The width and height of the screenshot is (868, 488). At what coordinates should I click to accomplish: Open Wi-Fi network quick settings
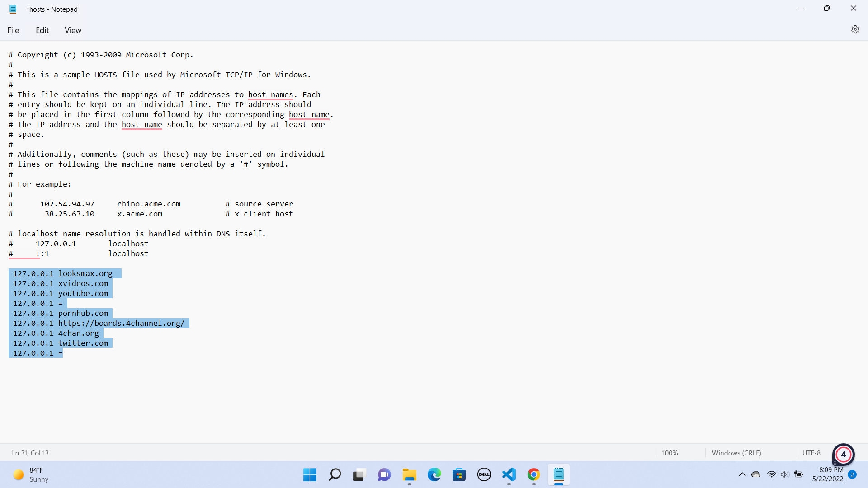pyautogui.click(x=771, y=474)
